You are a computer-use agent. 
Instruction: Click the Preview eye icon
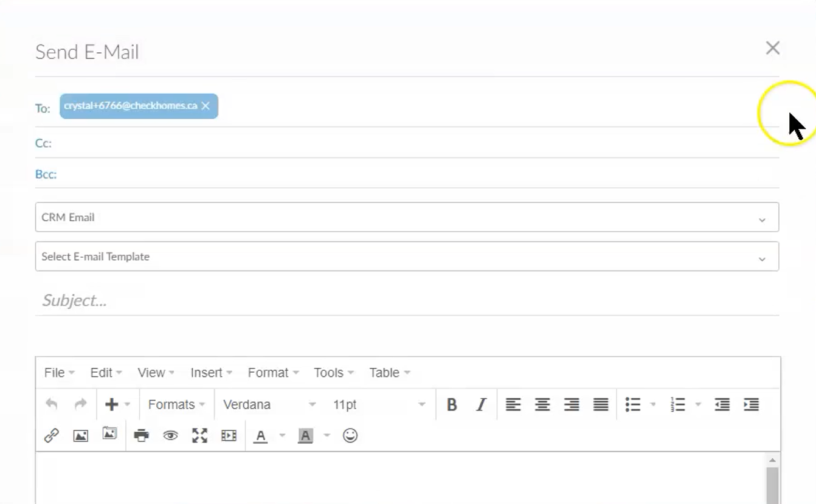pos(170,435)
